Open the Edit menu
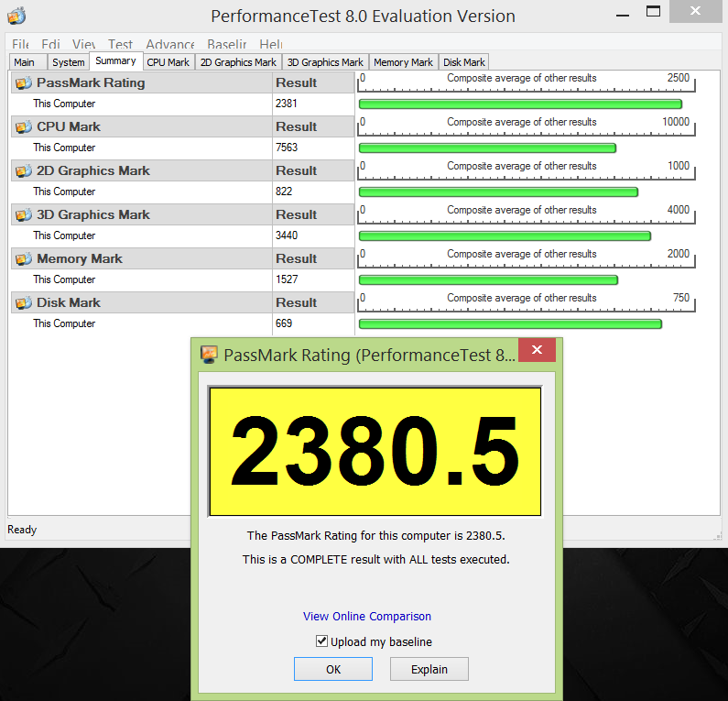This screenshot has width=728, height=701. 50,44
